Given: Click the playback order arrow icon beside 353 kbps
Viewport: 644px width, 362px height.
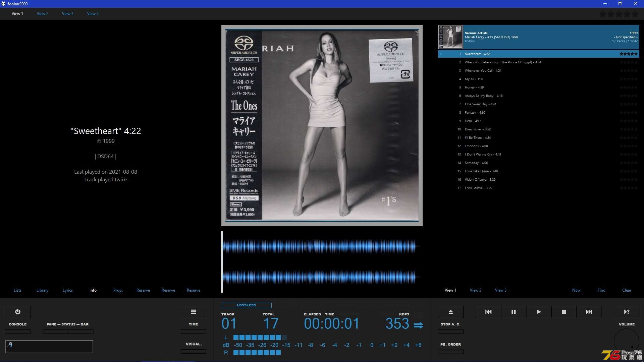Looking at the screenshot, I should pyautogui.click(x=418, y=325).
